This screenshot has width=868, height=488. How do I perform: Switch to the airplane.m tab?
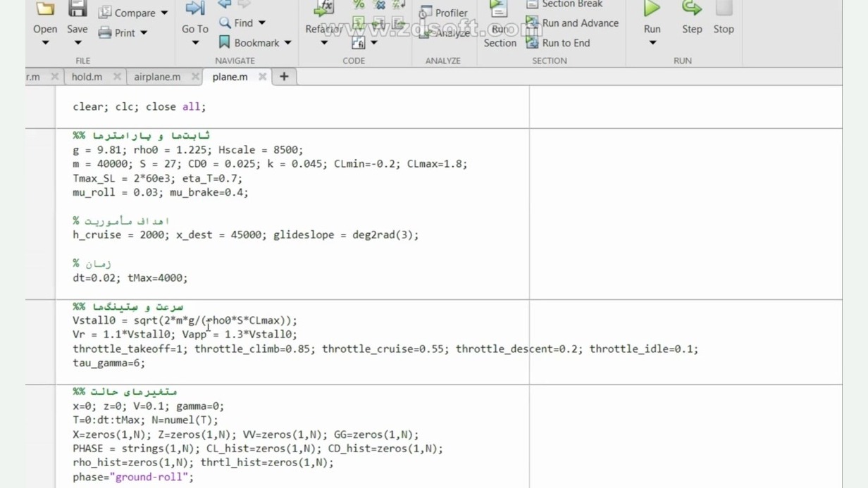157,77
